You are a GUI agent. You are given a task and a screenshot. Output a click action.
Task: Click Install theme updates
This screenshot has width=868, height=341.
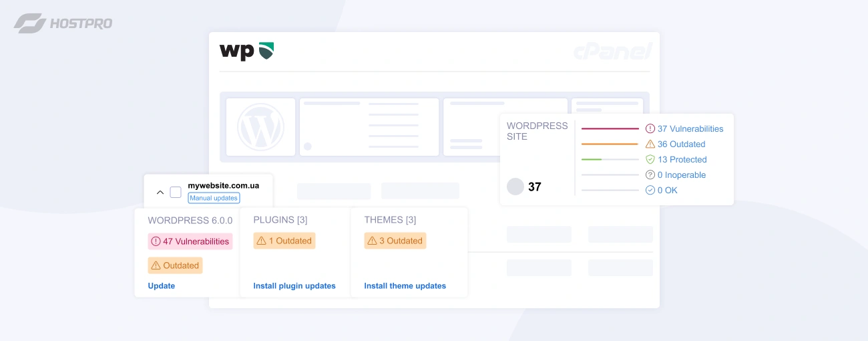click(405, 286)
